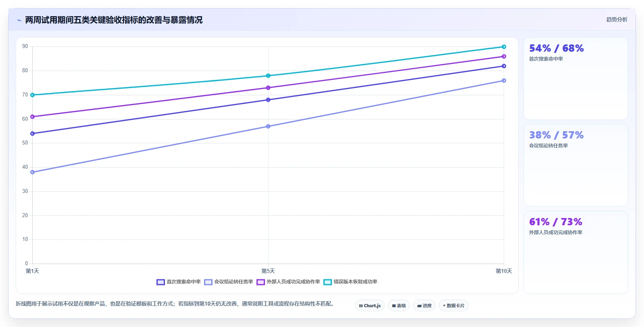Click the chart description text below

[x=175, y=304]
